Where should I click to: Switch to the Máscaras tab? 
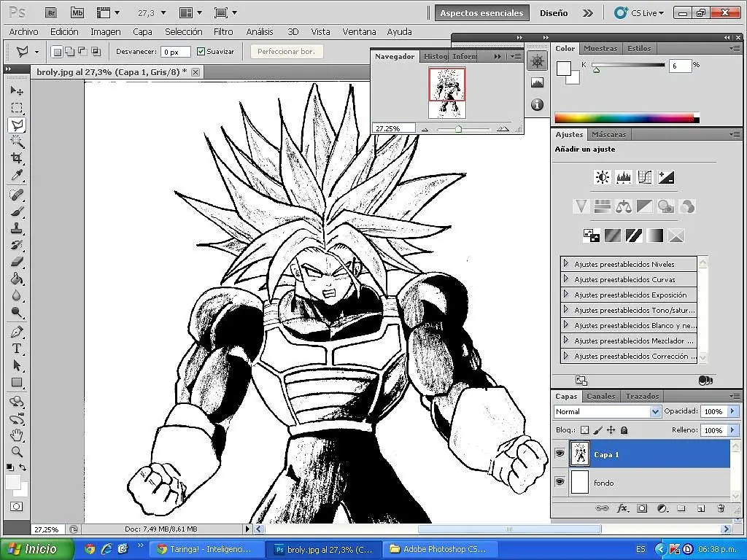click(608, 134)
